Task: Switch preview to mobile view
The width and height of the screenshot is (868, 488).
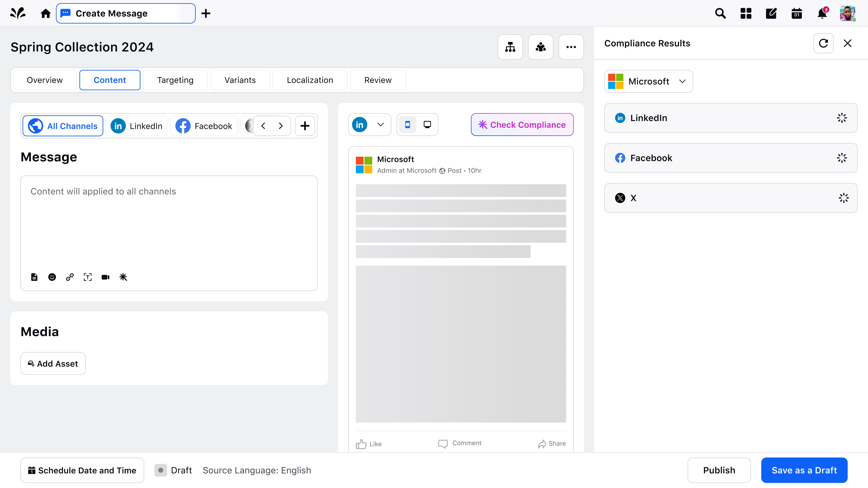Action: point(407,125)
